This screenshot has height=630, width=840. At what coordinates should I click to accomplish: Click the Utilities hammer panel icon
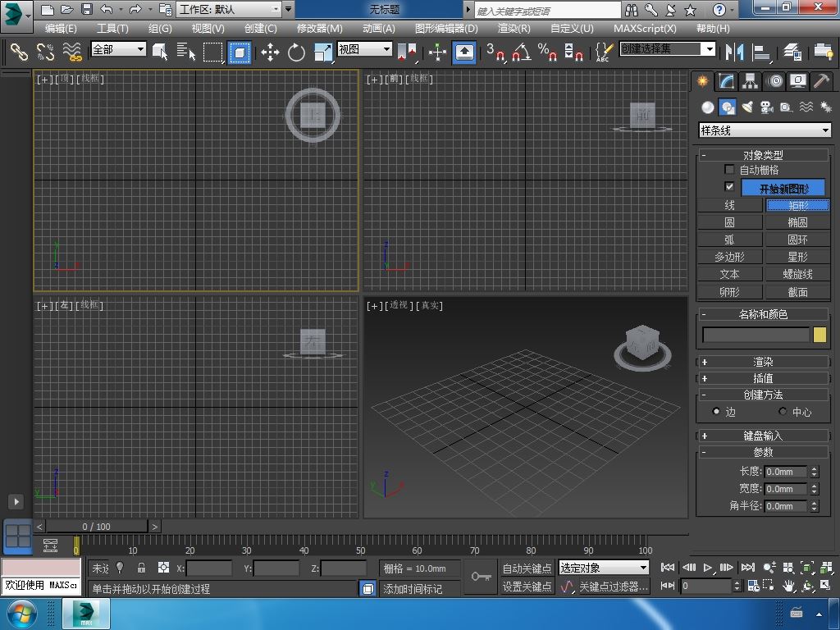point(821,81)
